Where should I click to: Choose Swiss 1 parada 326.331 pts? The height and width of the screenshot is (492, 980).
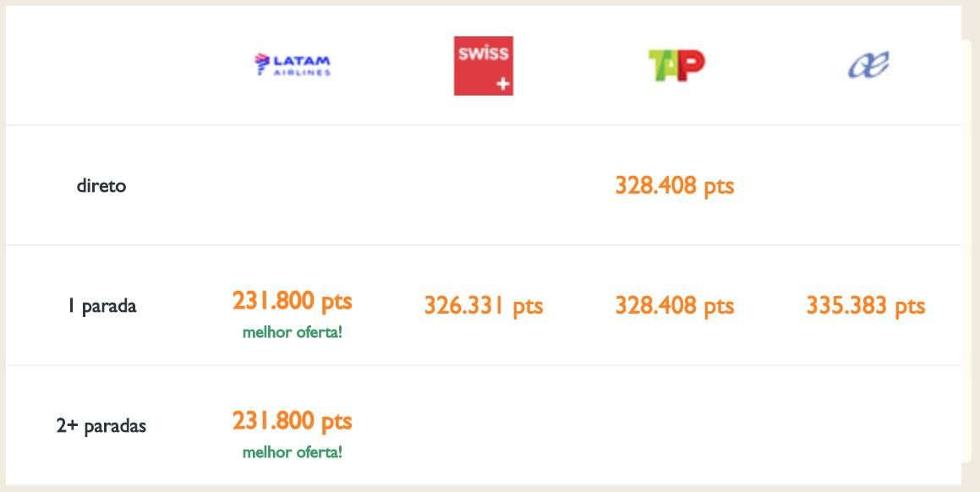tap(484, 306)
